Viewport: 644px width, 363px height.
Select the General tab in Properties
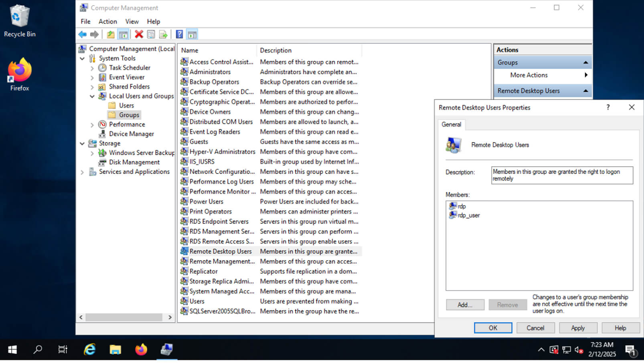(452, 125)
